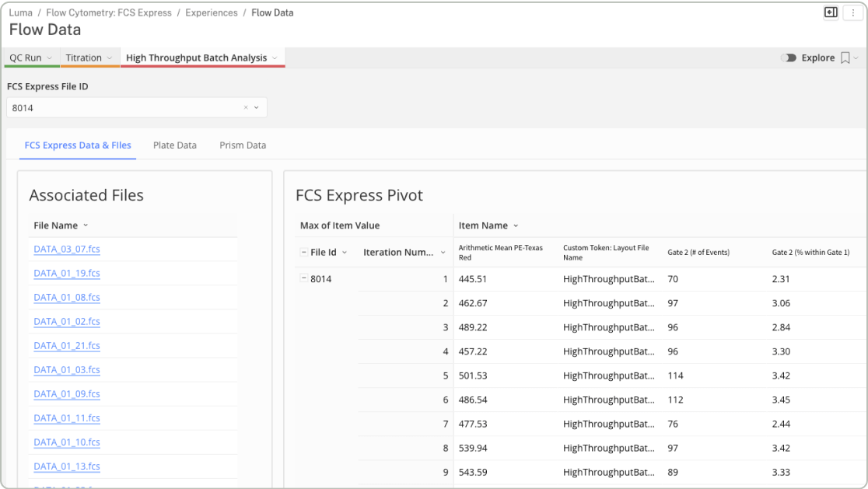Click the 445.51 Arithmetic Mean cell
The height and width of the screenshot is (489, 868).
pyautogui.click(x=473, y=279)
